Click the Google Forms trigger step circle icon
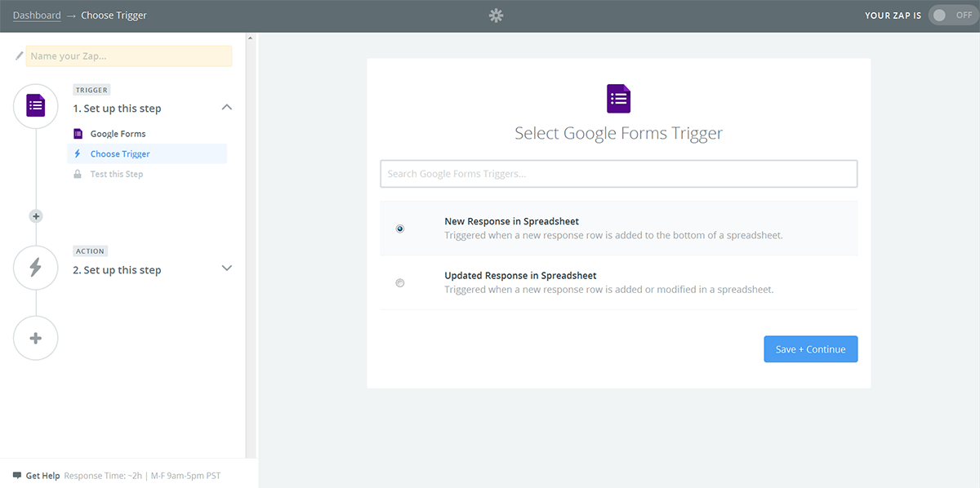Screen dimensions: 980x488 tap(36, 106)
